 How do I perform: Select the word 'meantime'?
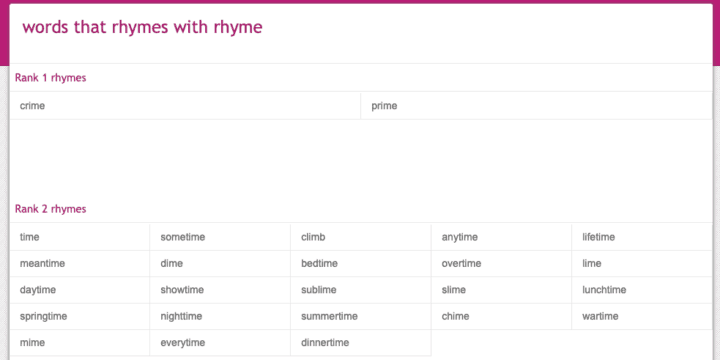(x=42, y=264)
